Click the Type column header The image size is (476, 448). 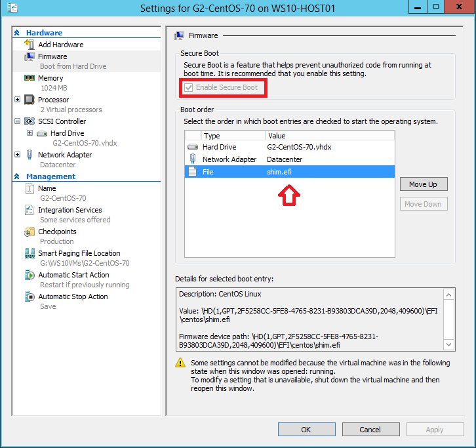[233, 136]
